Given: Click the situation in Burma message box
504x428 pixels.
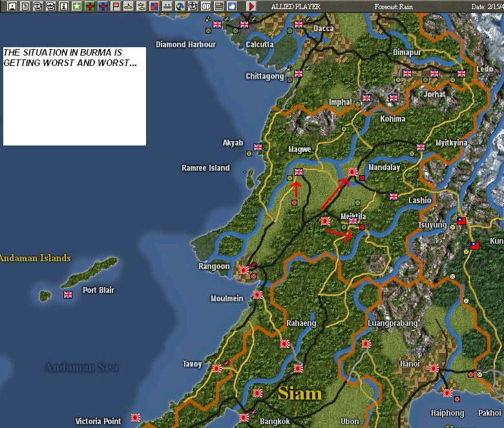Looking at the screenshot, I should (x=74, y=96).
